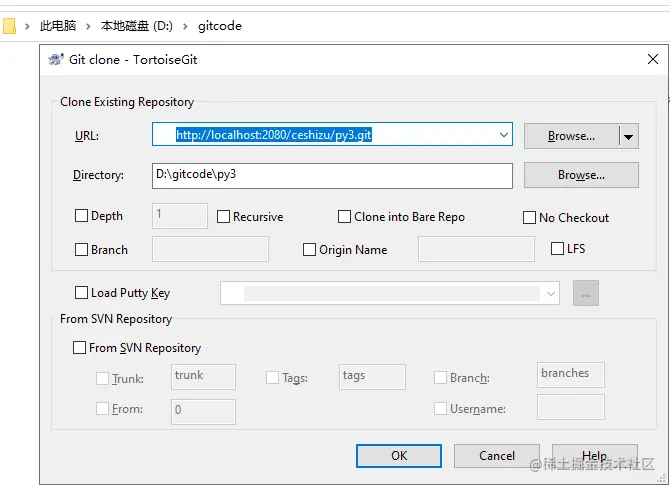The width and height of the screenshot is (670, 487).
Task: Enable From SVN Repository checkbox
Action: point(79,347)
